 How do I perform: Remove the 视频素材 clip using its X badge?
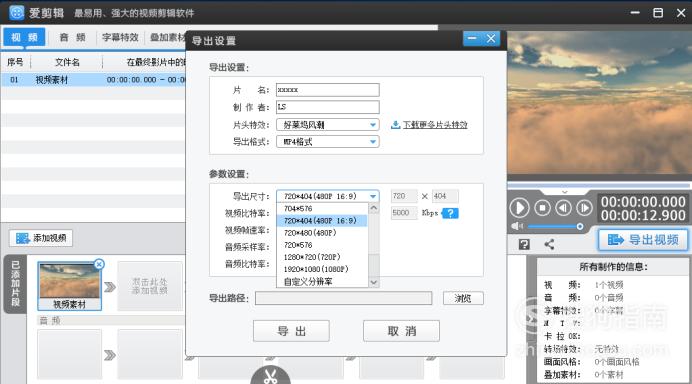click(99, 264)
